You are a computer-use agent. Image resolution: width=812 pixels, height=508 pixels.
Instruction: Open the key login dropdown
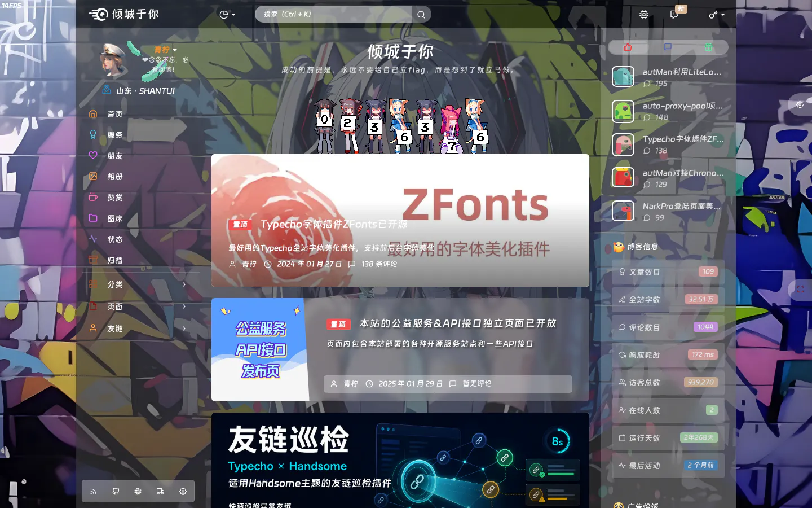click(717, 15)
